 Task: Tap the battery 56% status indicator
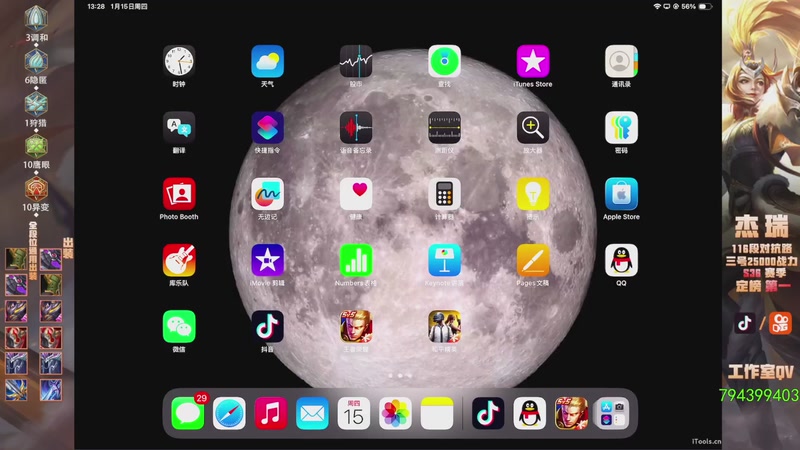coord(696,7)
